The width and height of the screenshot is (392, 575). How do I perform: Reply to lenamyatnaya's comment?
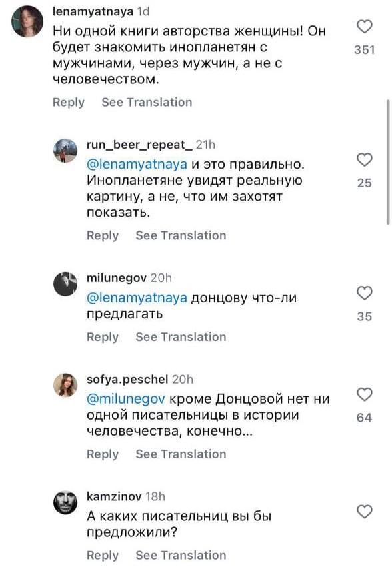click(69, 102)
